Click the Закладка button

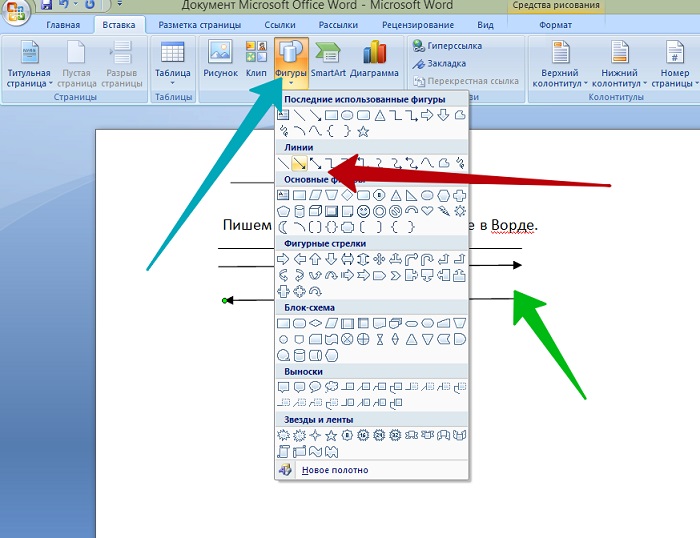click(x=440, y=63)
